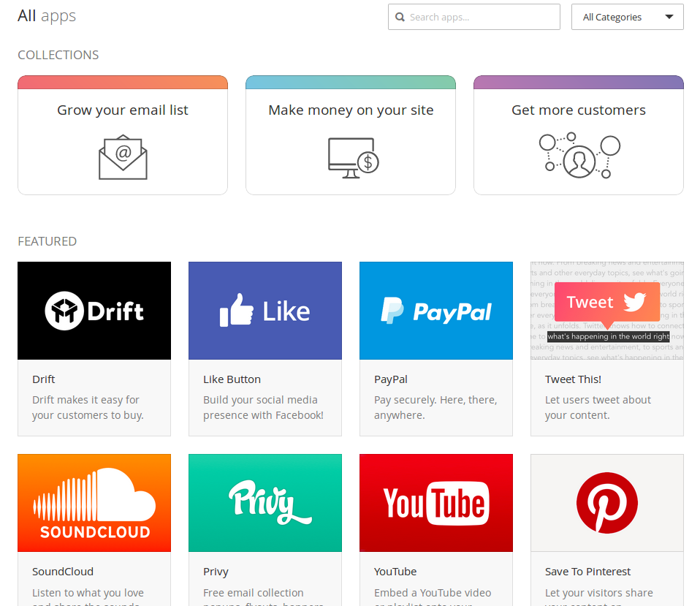The width and height of the screenshot is (700, 606).
Task: Click the Privy logo tile
Action: (x=265, y=503)
